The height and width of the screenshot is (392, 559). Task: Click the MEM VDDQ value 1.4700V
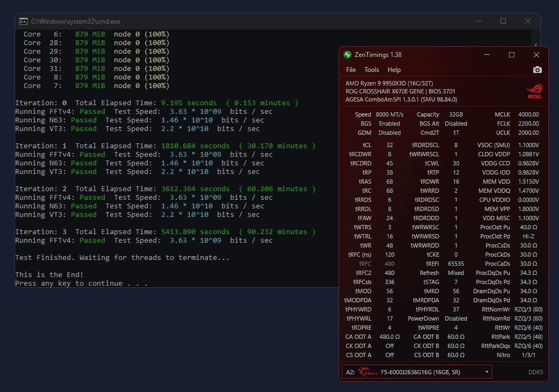click(x=528, y=191)
